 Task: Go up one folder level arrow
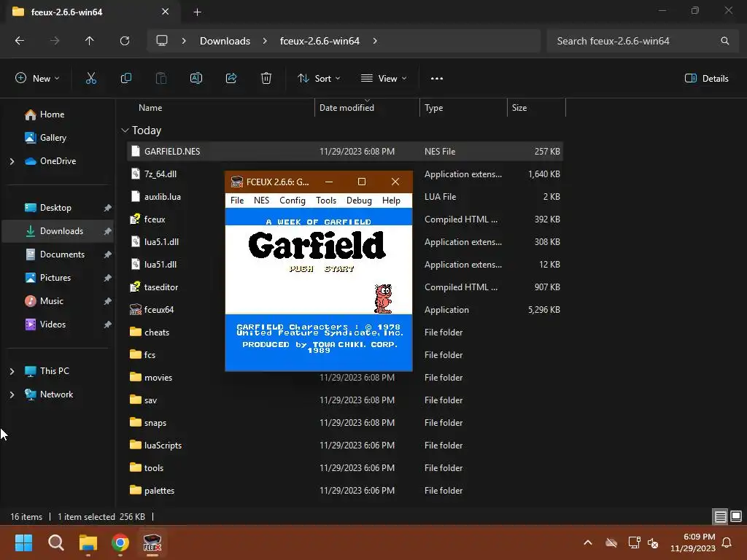coord(89,41)
